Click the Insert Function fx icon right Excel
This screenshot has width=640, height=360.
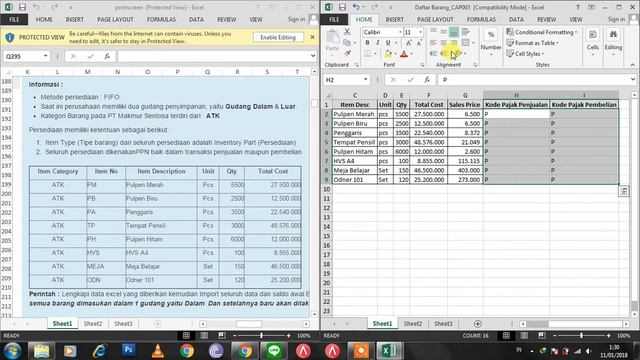coord(427,80)
